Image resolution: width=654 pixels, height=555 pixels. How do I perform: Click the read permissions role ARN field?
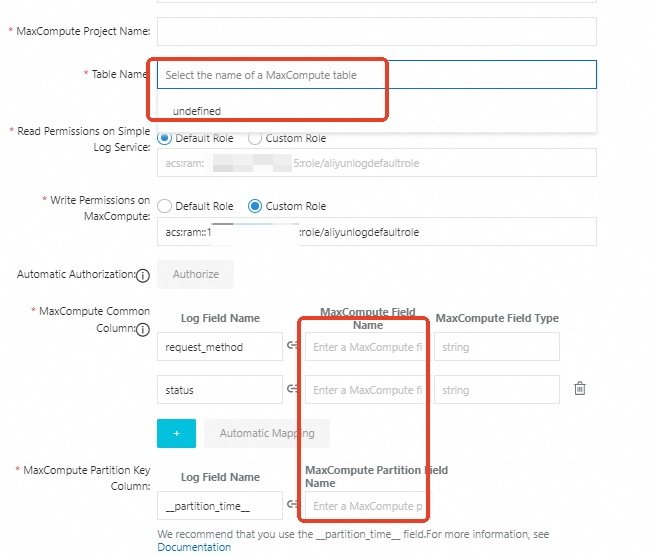[377, 163]
